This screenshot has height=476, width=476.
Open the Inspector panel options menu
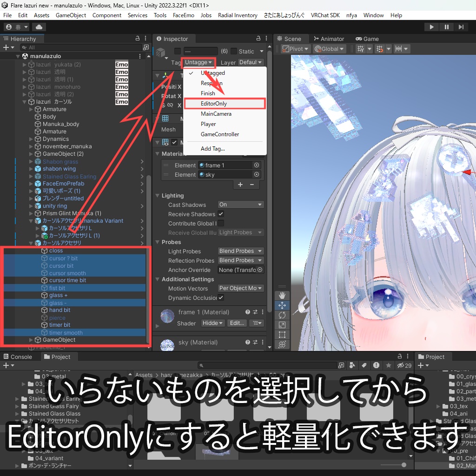point(266,38)
